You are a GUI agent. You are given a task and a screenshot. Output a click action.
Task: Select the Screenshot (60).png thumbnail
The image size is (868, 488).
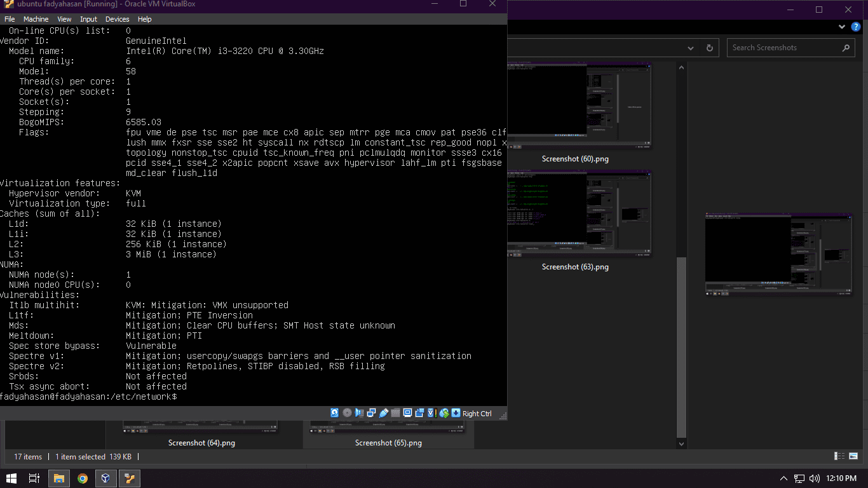click(x=580, y=106)
